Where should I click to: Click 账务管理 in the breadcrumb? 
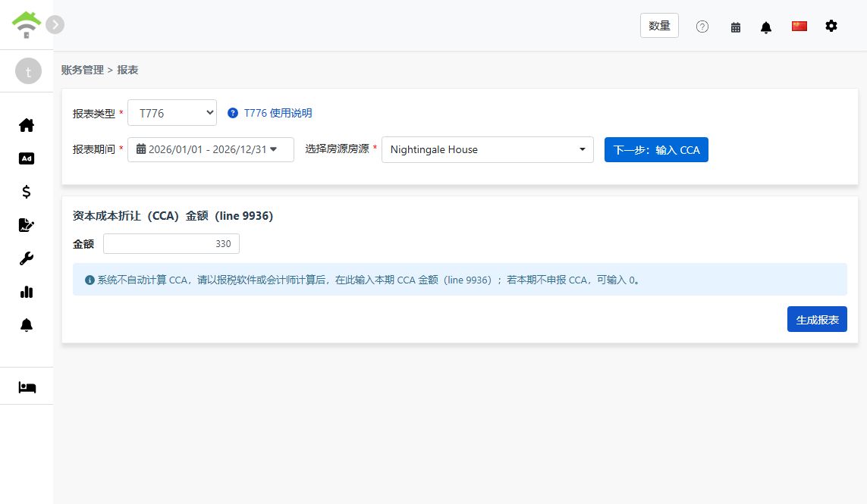click(x=83, y=70)
